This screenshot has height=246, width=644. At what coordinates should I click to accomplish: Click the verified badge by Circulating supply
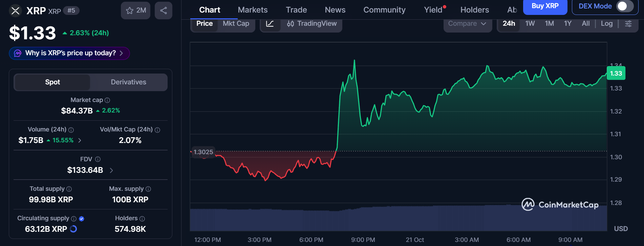pos(82,219)
